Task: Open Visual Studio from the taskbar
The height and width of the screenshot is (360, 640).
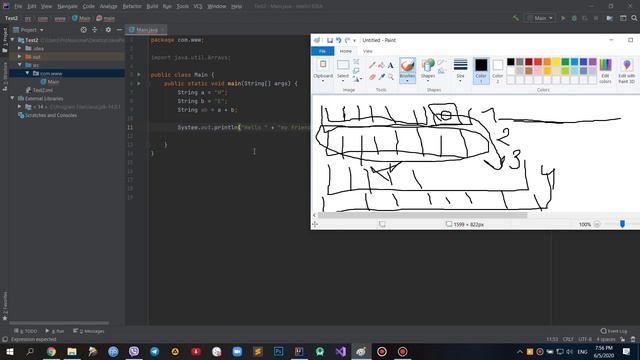Action: pyautogui.click(x=340, y=351)
